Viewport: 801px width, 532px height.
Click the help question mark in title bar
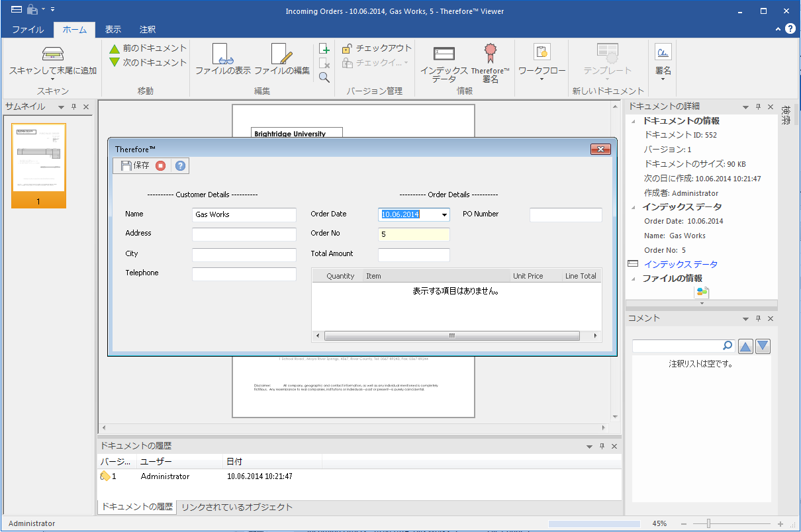790,28
